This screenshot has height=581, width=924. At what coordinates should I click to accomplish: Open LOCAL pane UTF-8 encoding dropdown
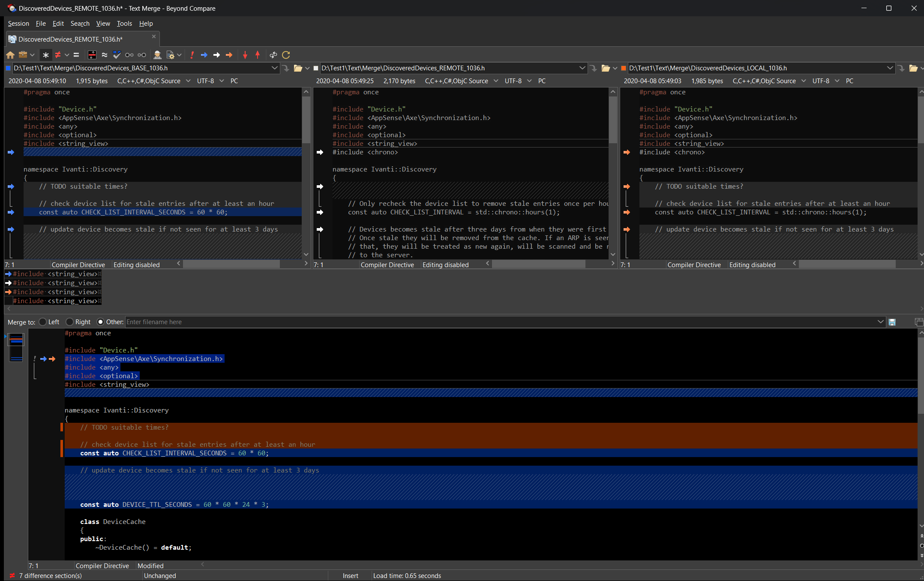coord(837,81)
